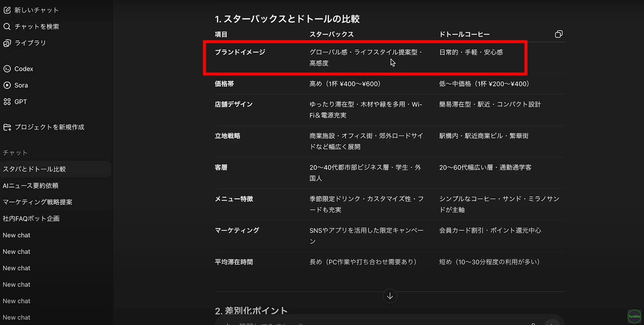Screen dimensions: 644x325
Task: Go to the 社内FAQボット企画 chat
Action: 31,219
